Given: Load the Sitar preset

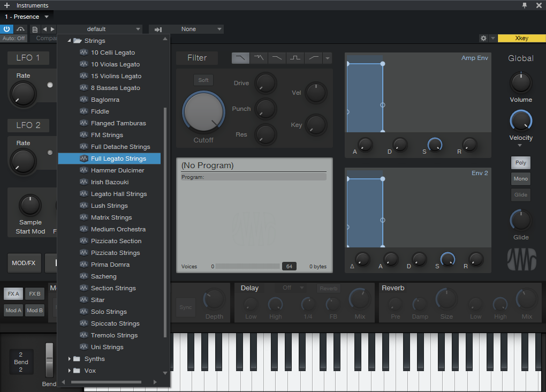Looking at the screenshot, I should pyautogui.click(x=109, y=300).
